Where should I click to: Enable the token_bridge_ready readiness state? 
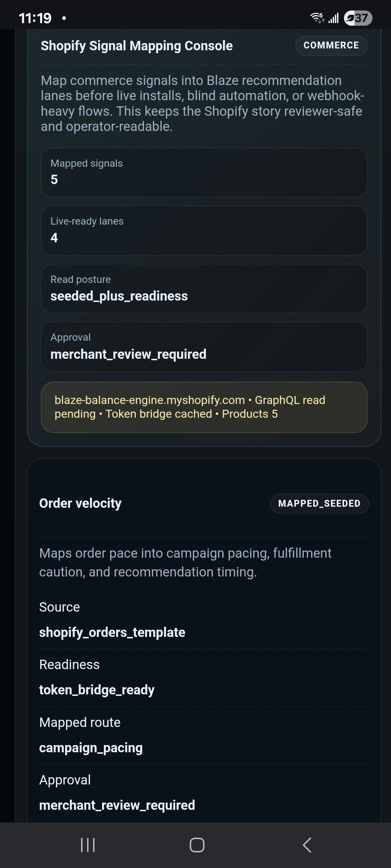coord(96,689)
